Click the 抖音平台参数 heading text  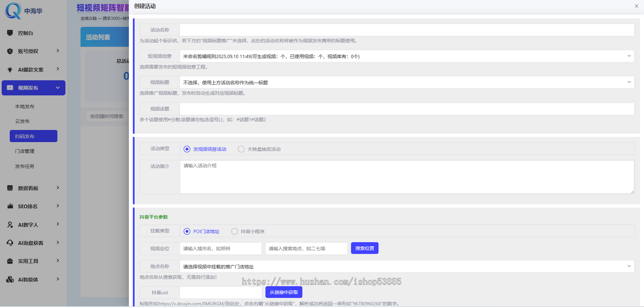click(x=153, y=217)
